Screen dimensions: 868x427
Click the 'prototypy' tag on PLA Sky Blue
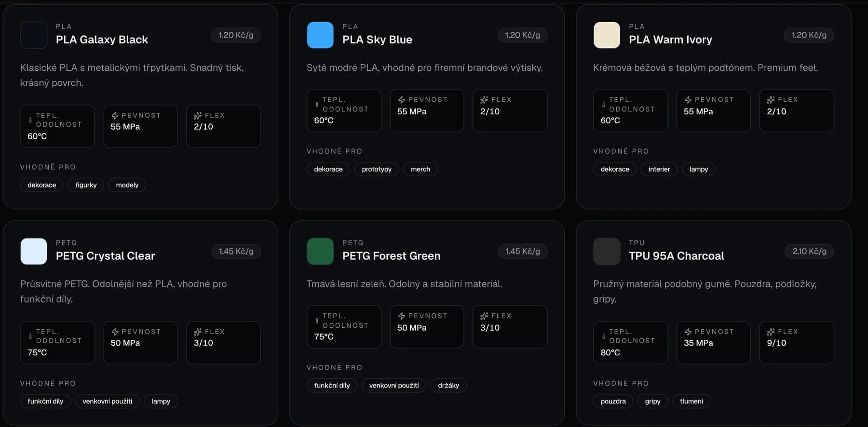(x=377, y=169)
